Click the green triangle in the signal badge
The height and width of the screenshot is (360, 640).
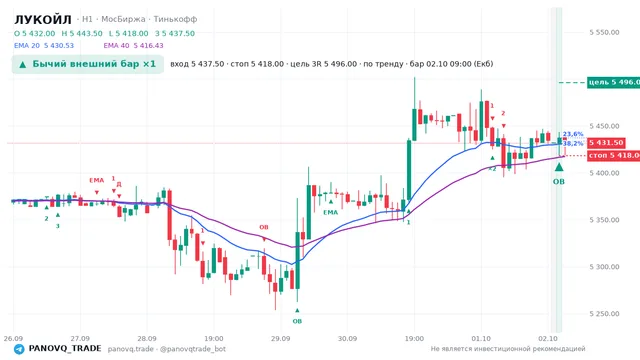coord(23,64)
